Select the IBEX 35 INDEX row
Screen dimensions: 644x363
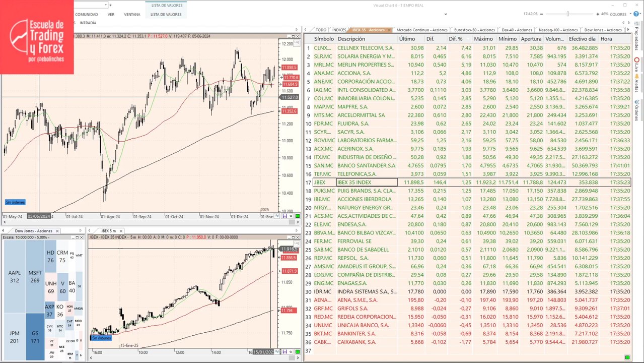pyautogui.click(x=468, y=183)
